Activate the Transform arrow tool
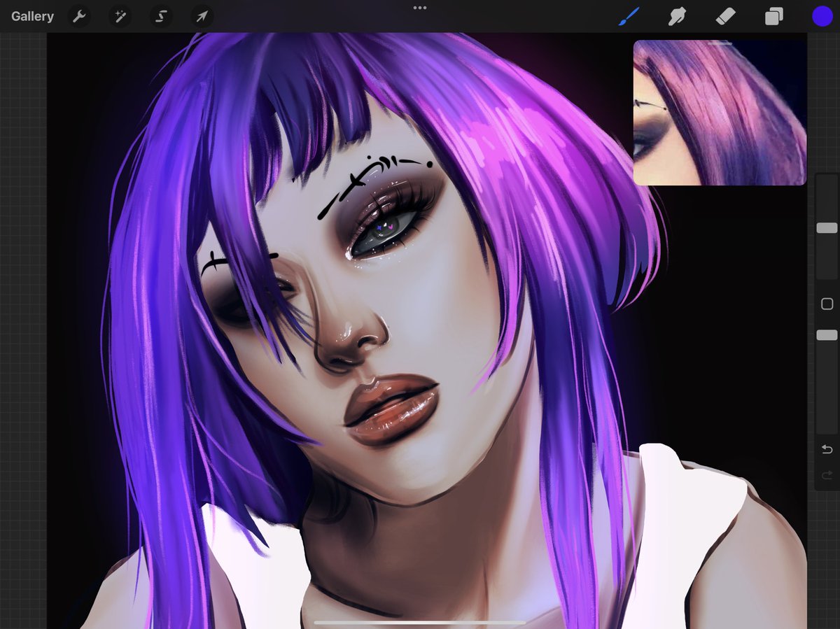Screen dimensions: 840x629 [202, 16]
